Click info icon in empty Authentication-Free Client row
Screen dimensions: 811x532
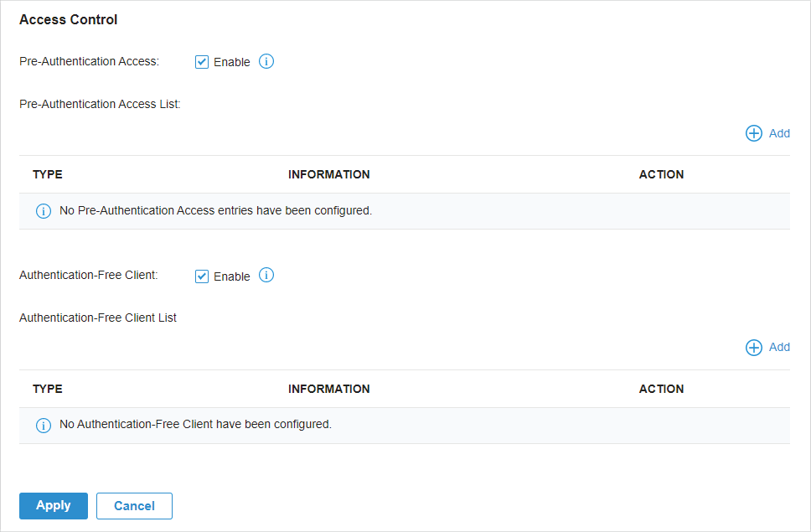[44, 425]
